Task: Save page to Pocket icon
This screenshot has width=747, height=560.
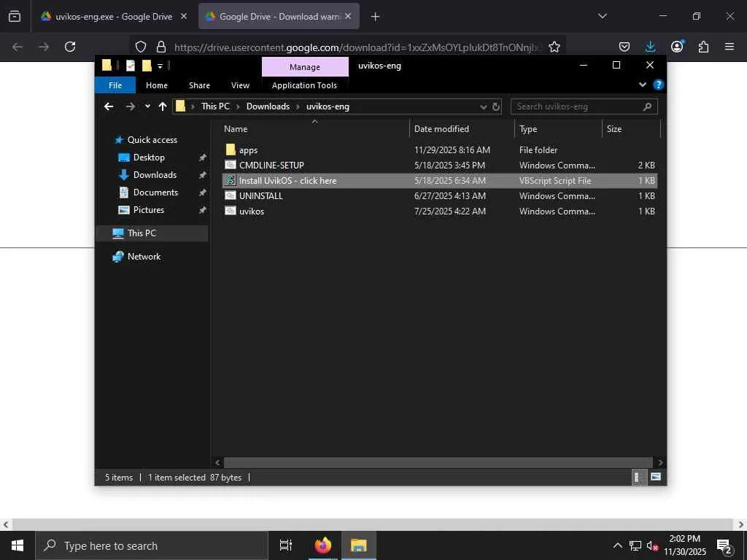Action: tap(624, 47)
